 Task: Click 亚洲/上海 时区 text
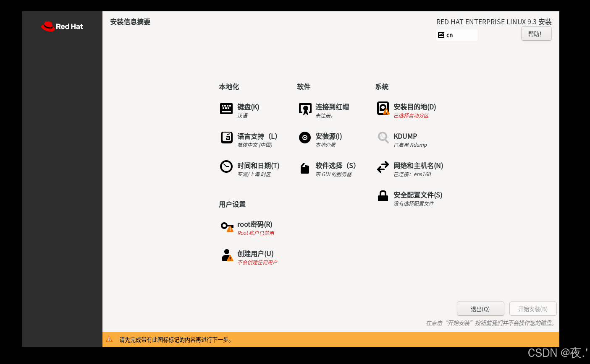(254, 174)
